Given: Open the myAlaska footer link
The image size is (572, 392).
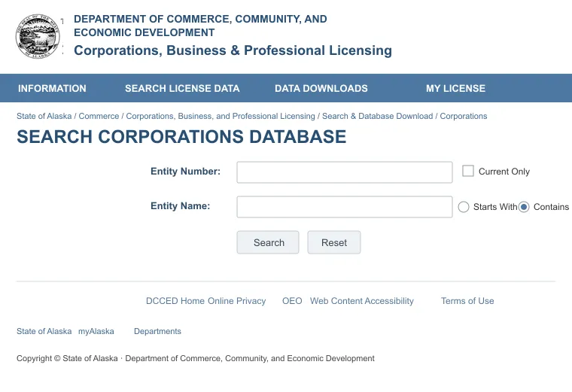Looking at the screenshot, I should tap(96, 331).
